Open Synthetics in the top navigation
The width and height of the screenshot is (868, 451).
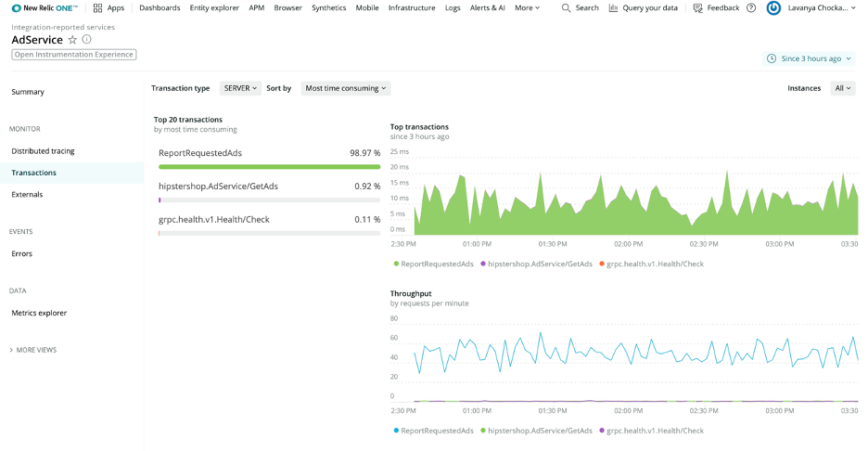[329, 7]
